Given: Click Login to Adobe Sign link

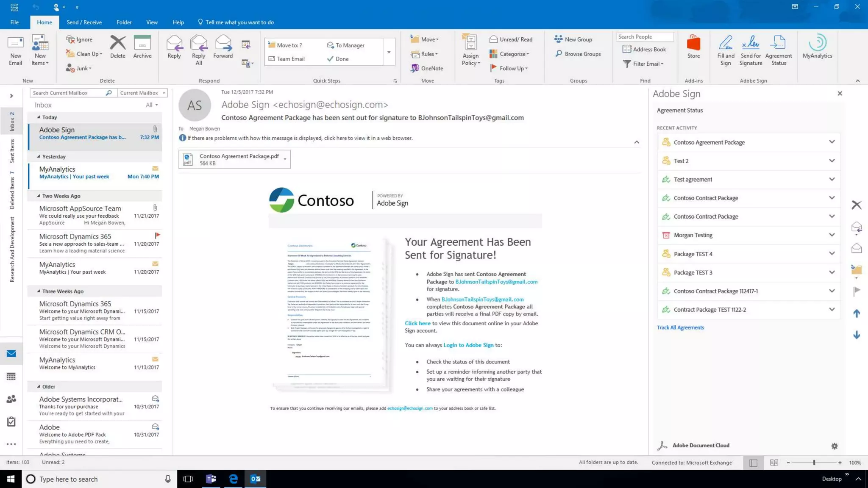Looking at the screenshot, I should (x=468, y=345).
